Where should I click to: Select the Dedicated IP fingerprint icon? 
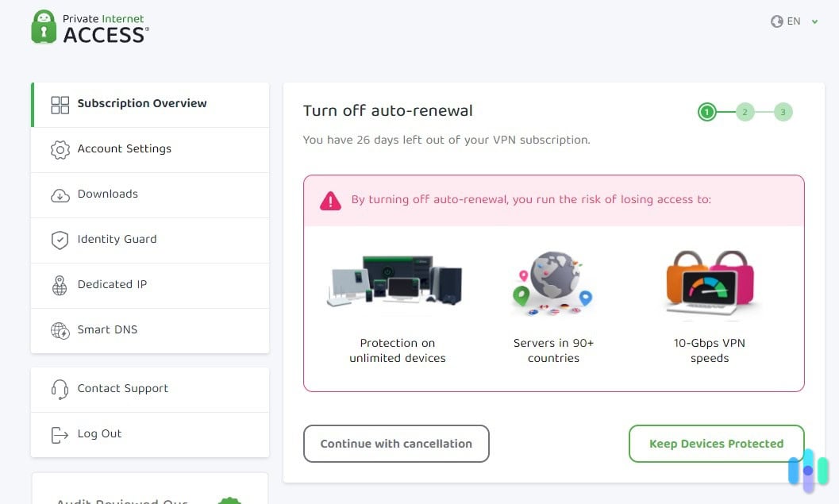(60, 285)
